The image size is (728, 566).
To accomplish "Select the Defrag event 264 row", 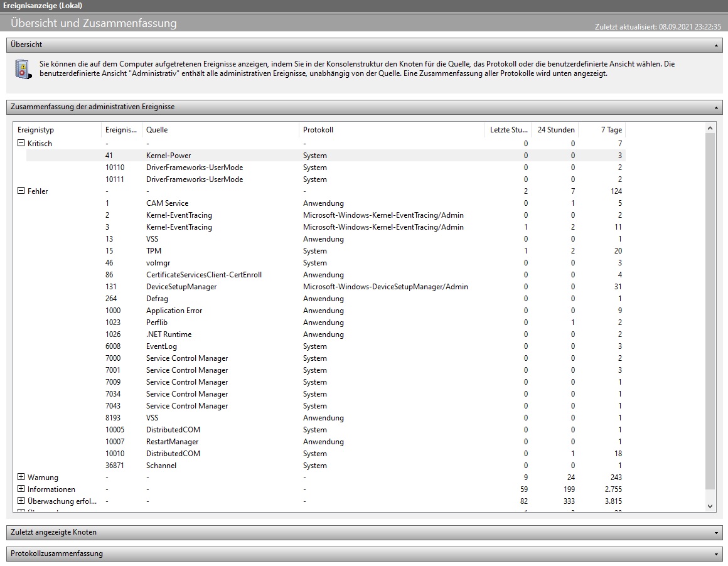I will [326, 299].
